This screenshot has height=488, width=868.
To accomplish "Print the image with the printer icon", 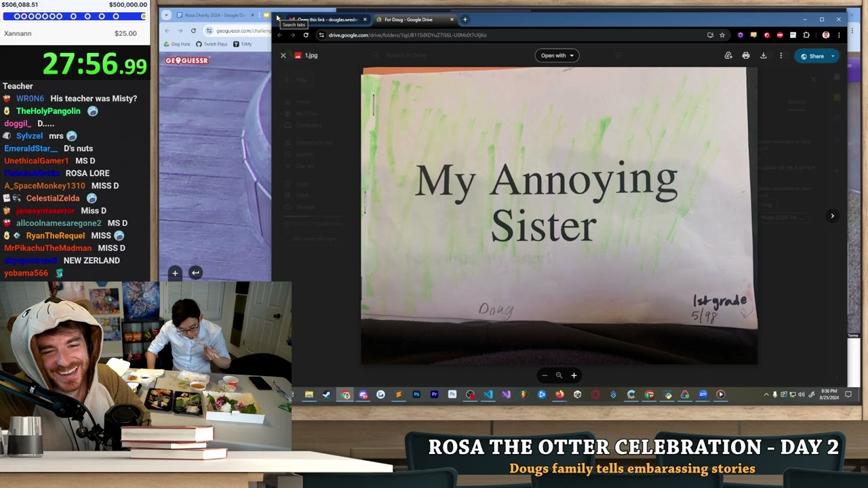I will pos(746,56).
